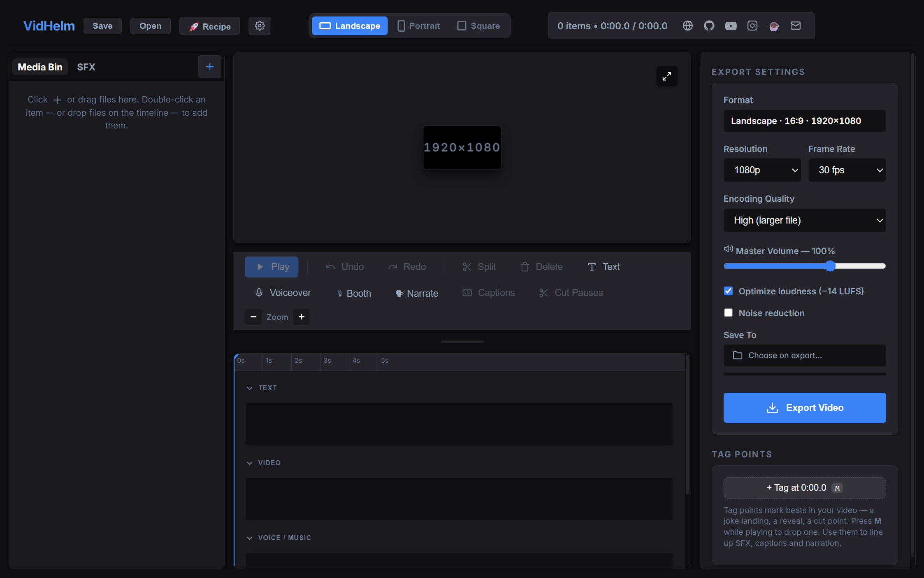This screenshot has width=924, height=578.
Task: Click the mail envelope icon
Action: [x=796, y=26]
